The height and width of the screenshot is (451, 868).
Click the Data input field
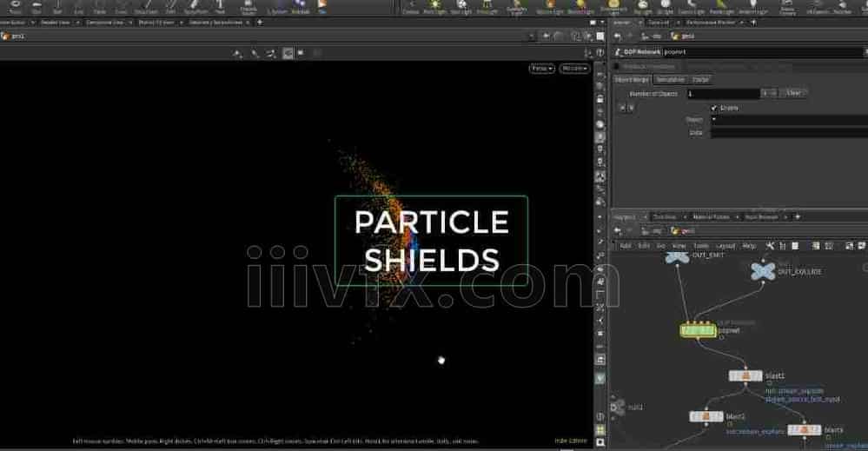point(790,133)
